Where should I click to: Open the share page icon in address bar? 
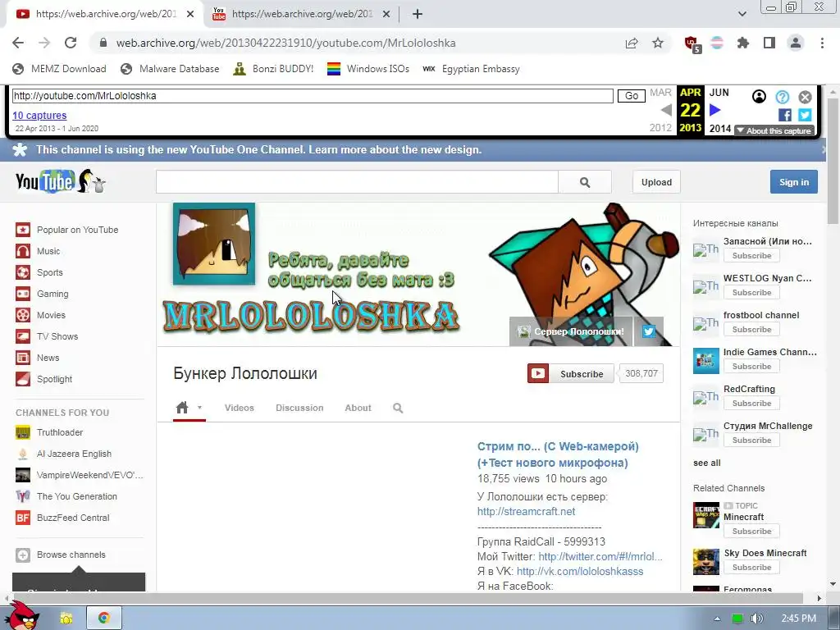(x=632, y=43)
